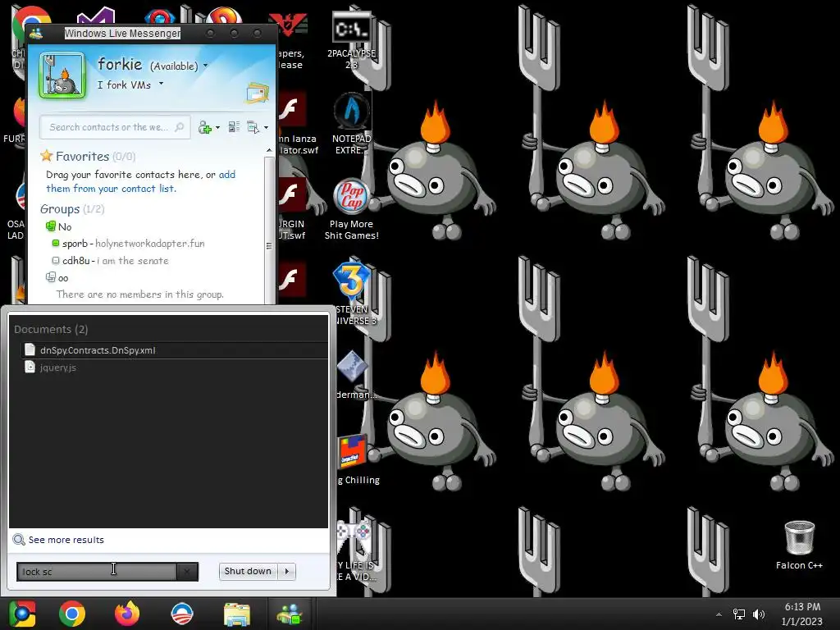Image resolution: width=840 pixels, height=630 pixels.
Task: Select the Papers, Please desktop icon
Action: point(290,40)
